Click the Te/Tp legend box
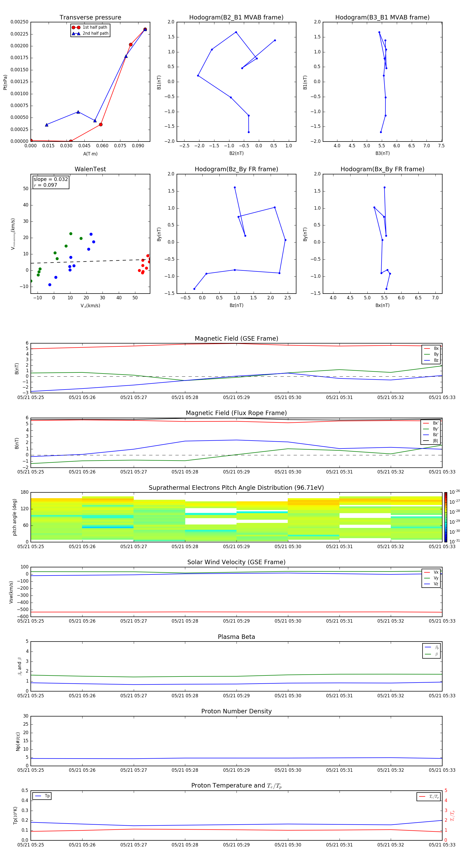 tap(429, 796)
